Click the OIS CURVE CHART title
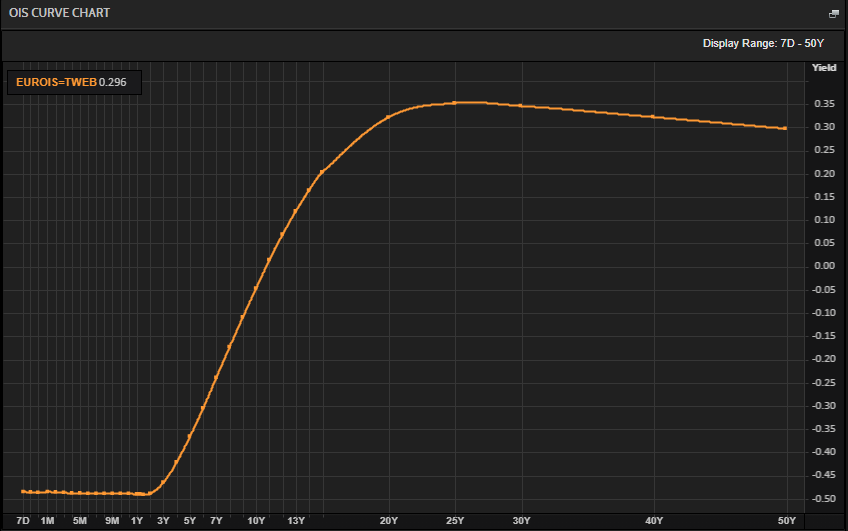The width and height of the screenshot is (848, 531). (60, 13)
